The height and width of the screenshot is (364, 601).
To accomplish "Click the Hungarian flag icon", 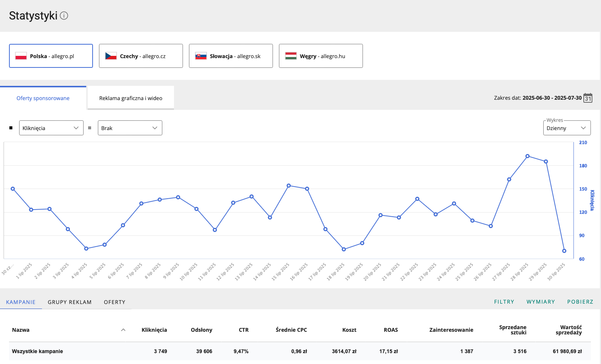I will tap(291, 56).
